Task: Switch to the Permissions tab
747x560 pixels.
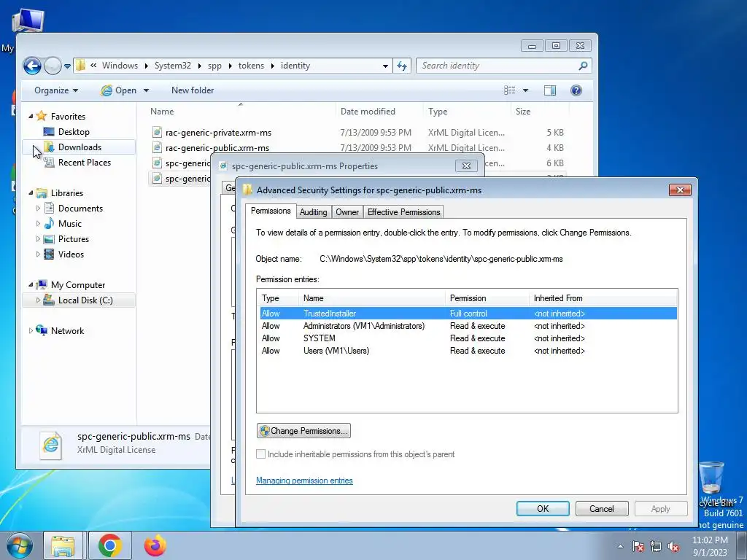Action: point(271,211)
